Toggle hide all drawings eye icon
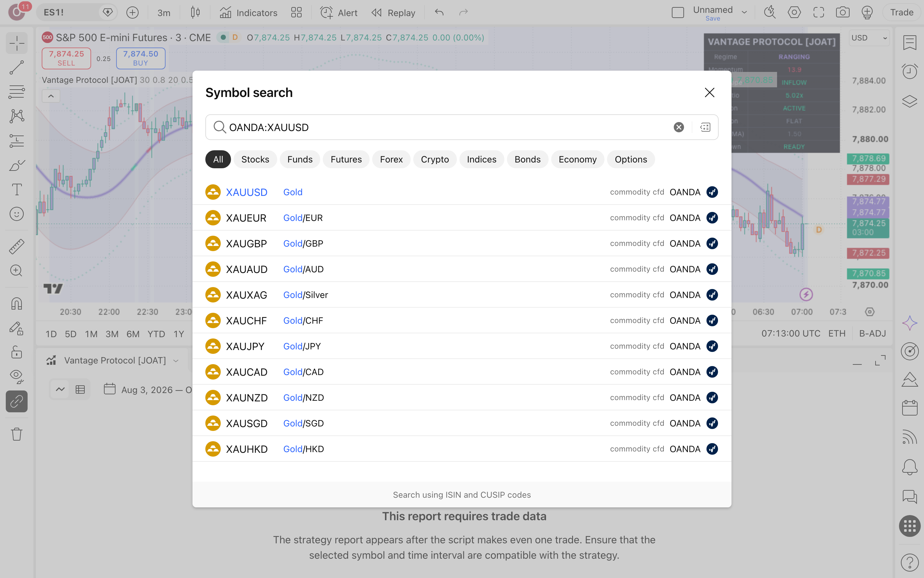924x578 pixels. 16,377
